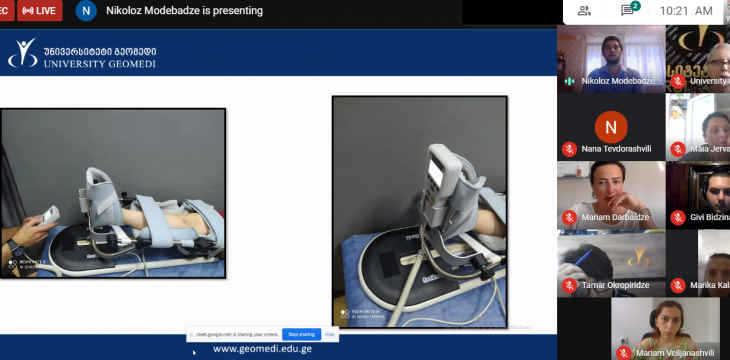Viewport: 730px width, 360px height.
Task: Open the www.geomedi.edu.ge link
Action: point(263,348)
